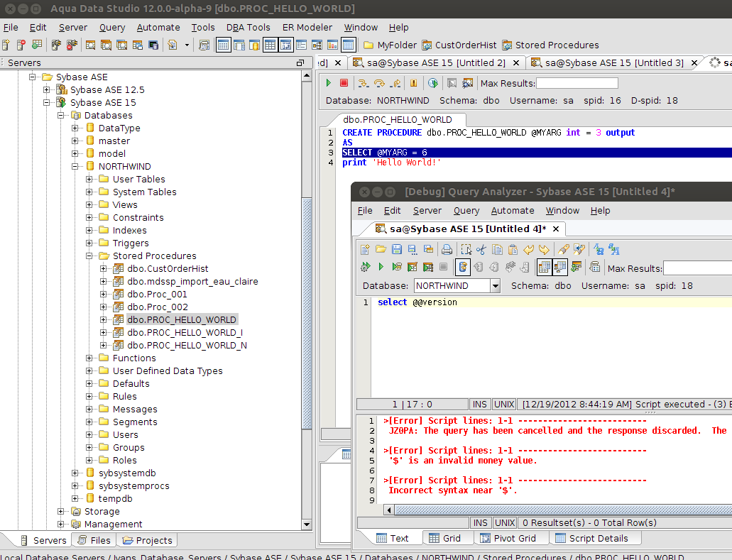Toggle the outlined grid view icon in main toolbar
The image size is (732, 560).
[270, 45]
